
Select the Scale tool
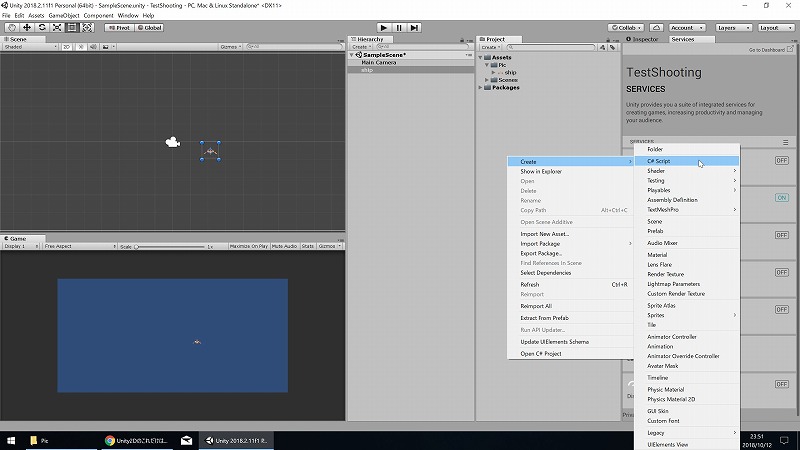57,28
